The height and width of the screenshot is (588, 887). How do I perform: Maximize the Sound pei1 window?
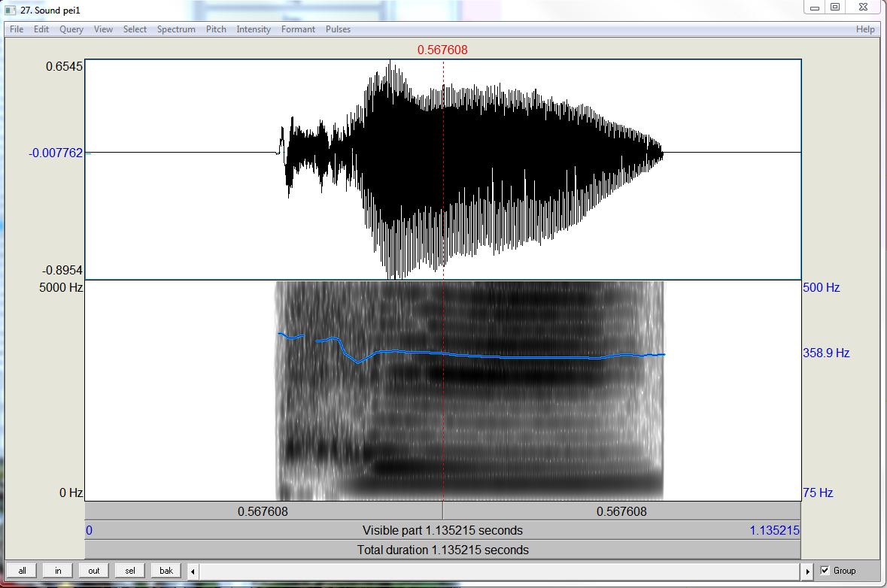tap(835, 8)
